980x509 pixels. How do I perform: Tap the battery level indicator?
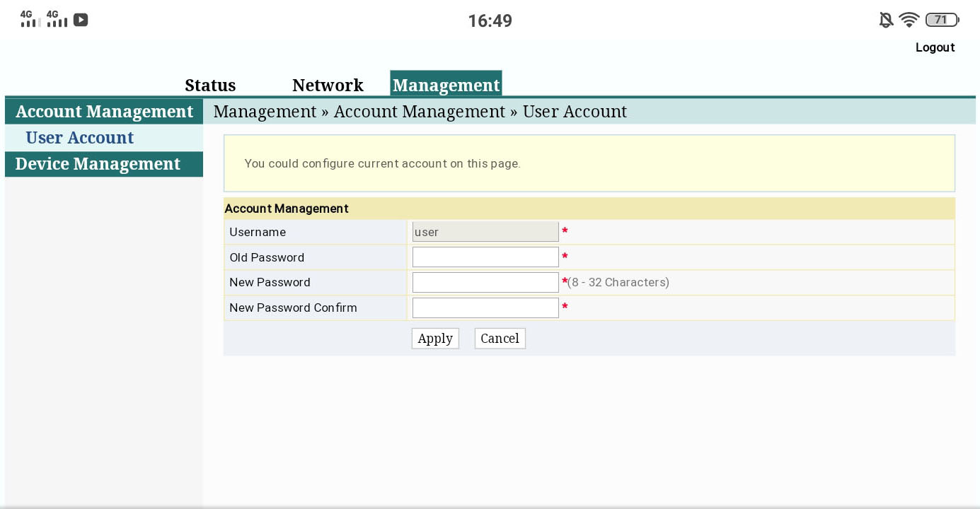pyautogui.click(x=942, y=20)
